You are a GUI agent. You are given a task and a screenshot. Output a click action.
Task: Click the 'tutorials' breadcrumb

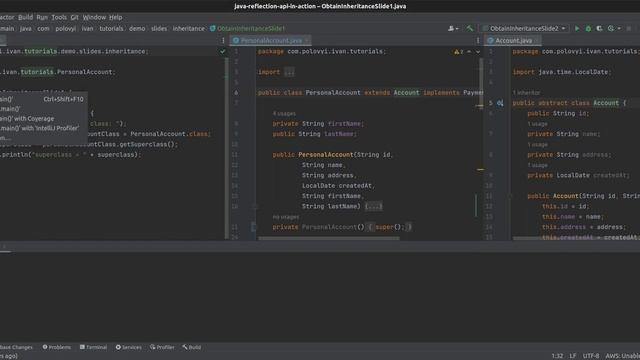(111, 29)
